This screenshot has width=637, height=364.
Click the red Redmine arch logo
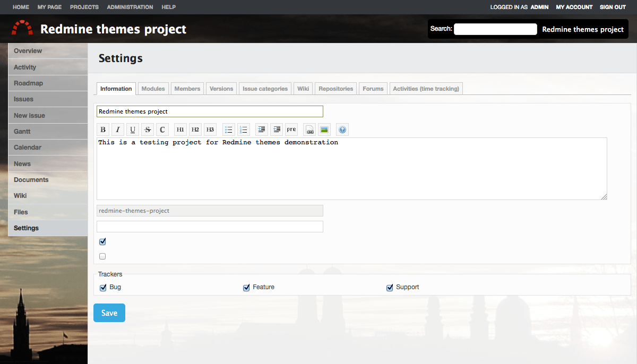click(22, 28)
